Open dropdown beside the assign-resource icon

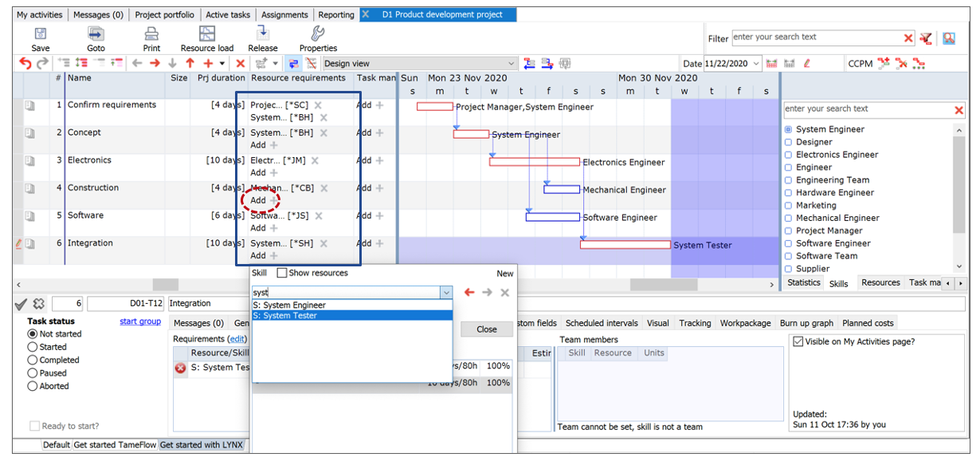[x=276, y=64]
